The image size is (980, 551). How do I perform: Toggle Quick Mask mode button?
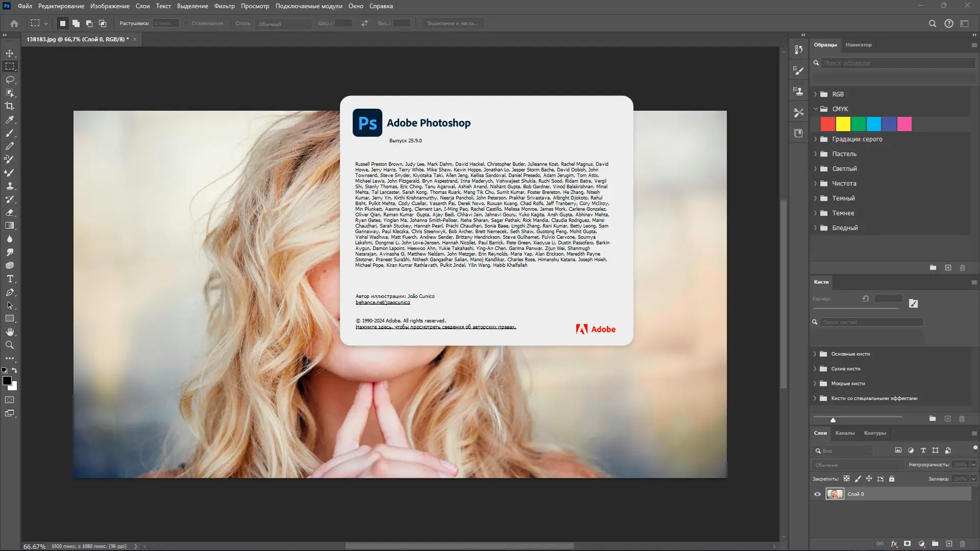(10, 400)
